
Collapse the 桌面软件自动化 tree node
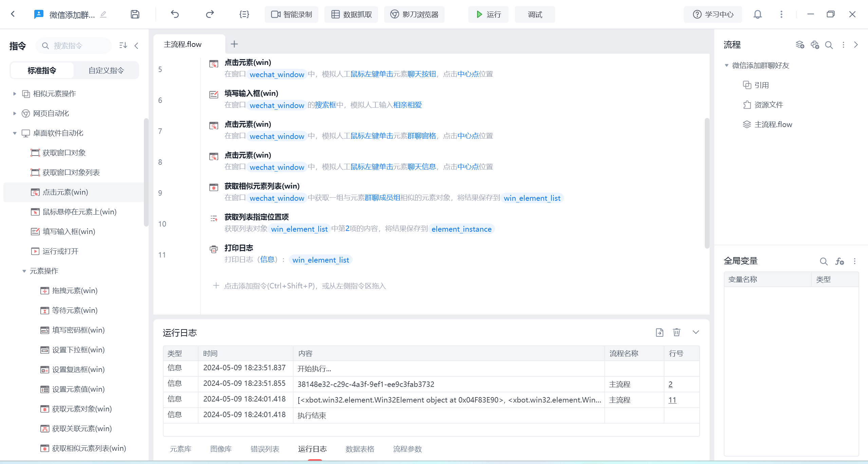tap(15, 133)
